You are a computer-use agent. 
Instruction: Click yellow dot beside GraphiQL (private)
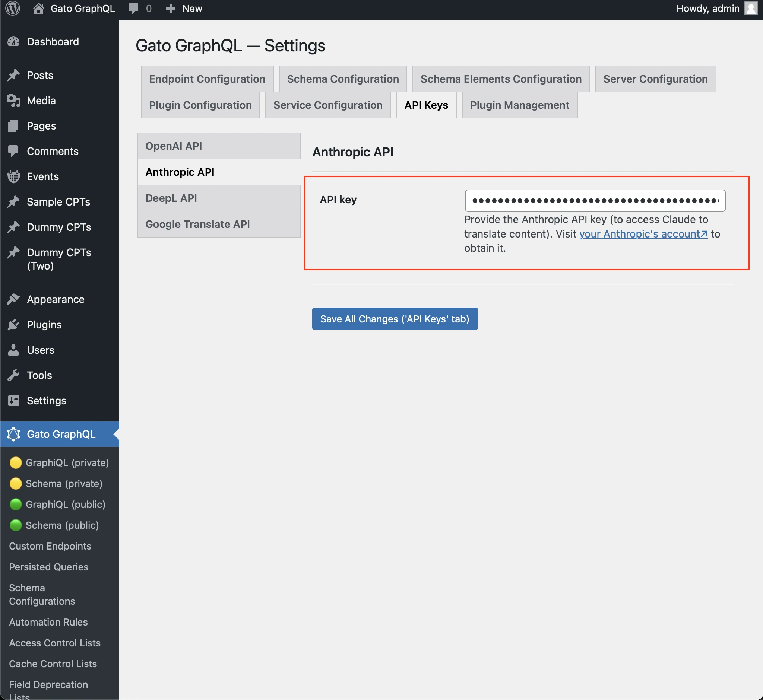16,462
